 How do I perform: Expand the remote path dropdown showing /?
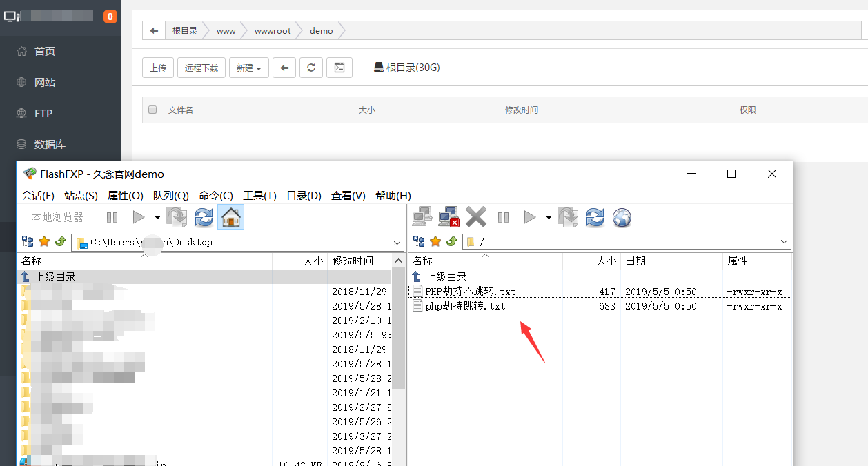click(785, 242)
